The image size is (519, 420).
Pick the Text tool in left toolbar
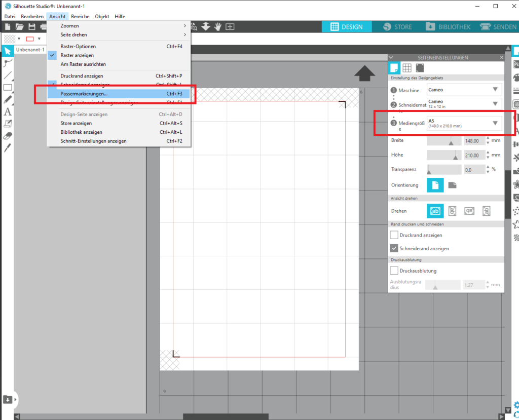[x=8, y=112]
